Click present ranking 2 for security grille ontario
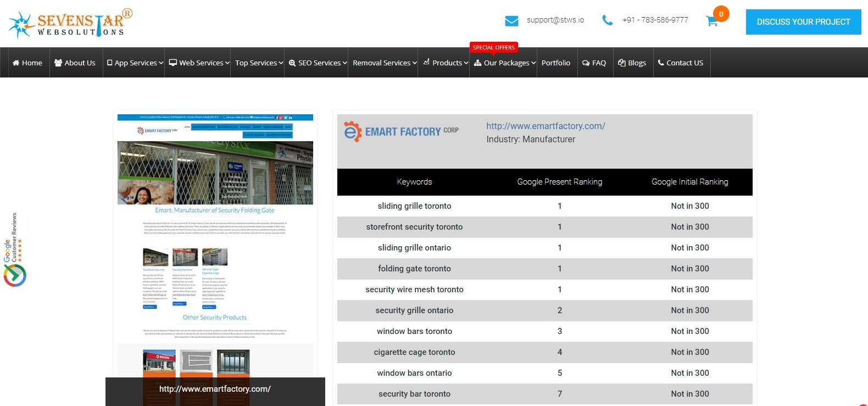Viewport: 868px width, 406px height. pos(560,310)
